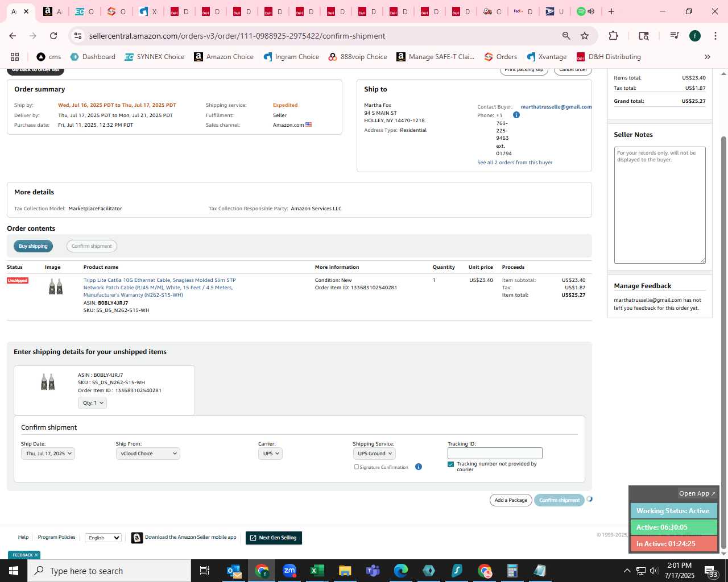
Task: Open the English language selector
Action: pos(103,538)
